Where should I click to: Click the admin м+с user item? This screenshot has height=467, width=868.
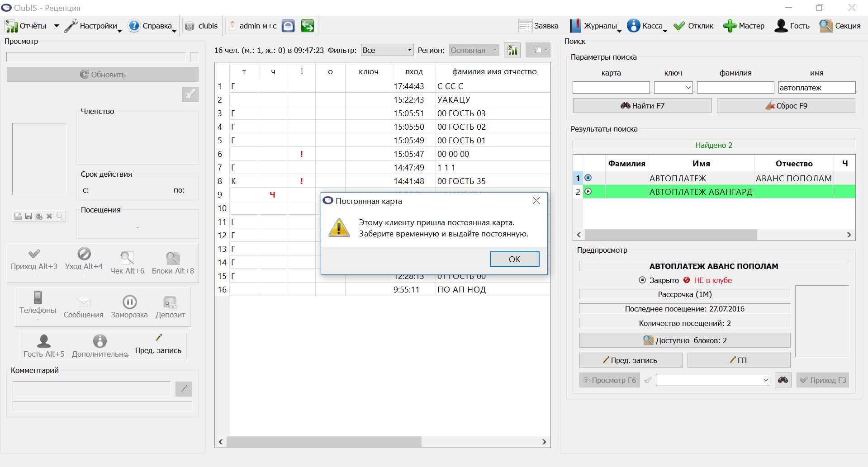point(253,26)
